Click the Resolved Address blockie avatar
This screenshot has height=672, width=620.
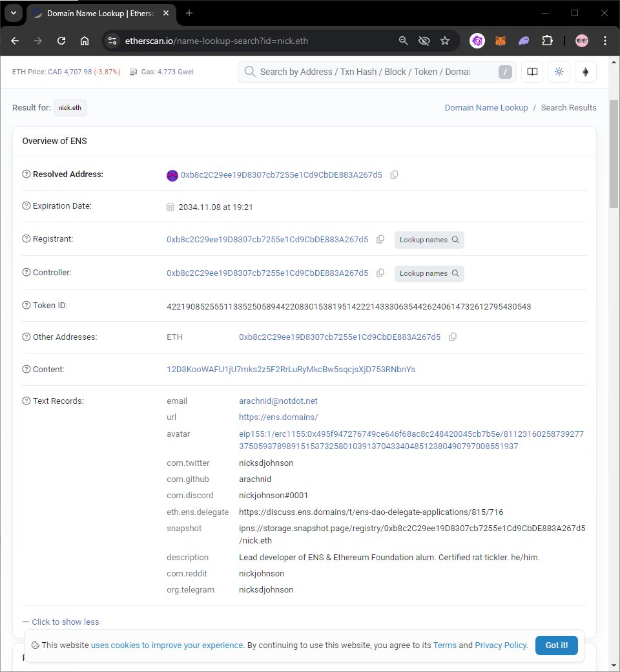pyautogui.click(x=172, y=175)
